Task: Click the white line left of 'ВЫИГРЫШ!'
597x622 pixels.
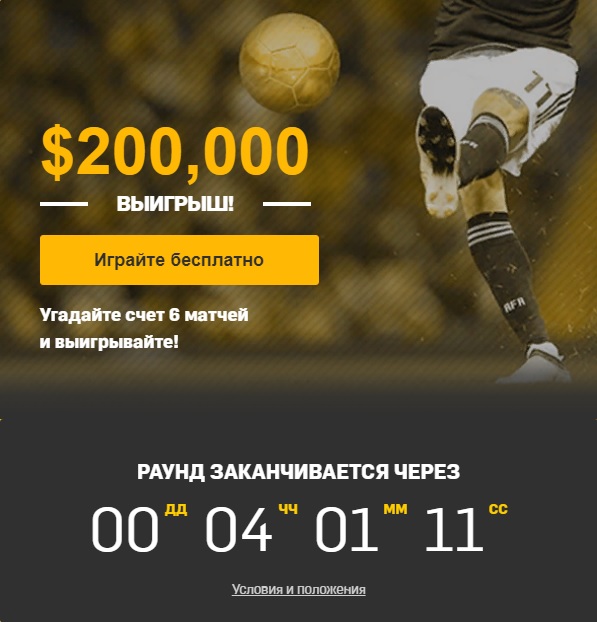Action: [64, 204]
